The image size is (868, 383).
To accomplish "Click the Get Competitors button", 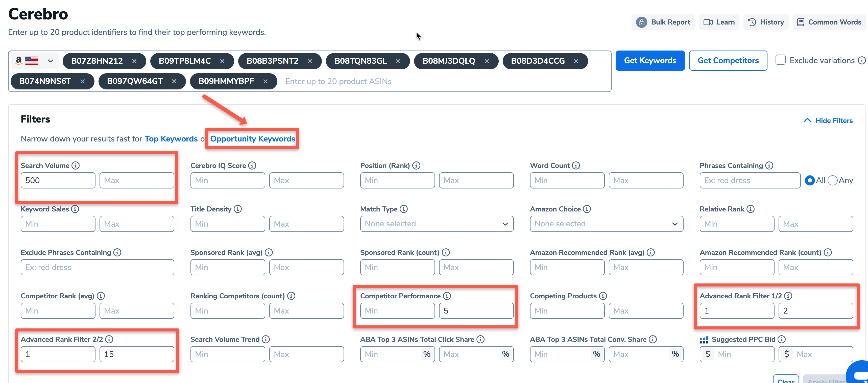I will [x=728, y=60].
